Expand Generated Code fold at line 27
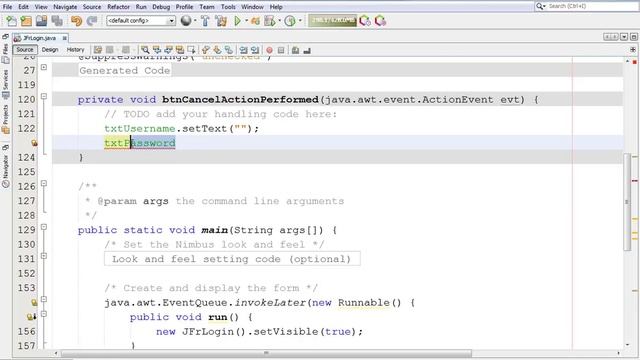Image resolution: width=640 pixels, height=360 pixels. point(44,67)
